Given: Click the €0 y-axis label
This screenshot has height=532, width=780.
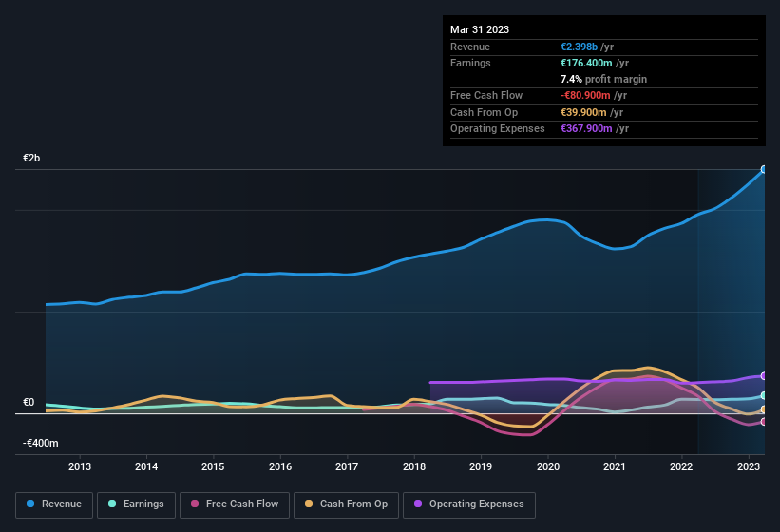Looking at the screenshot, I should tap(29, 402).
